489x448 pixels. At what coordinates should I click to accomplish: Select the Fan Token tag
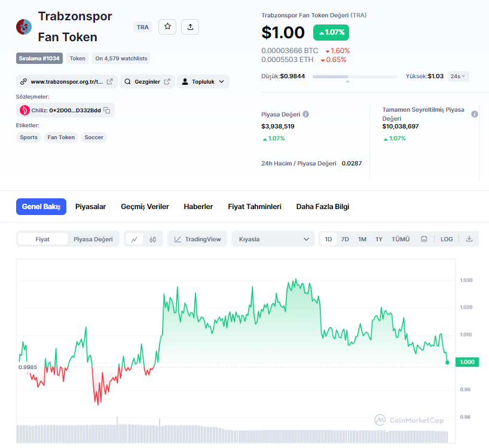[61, 137]
